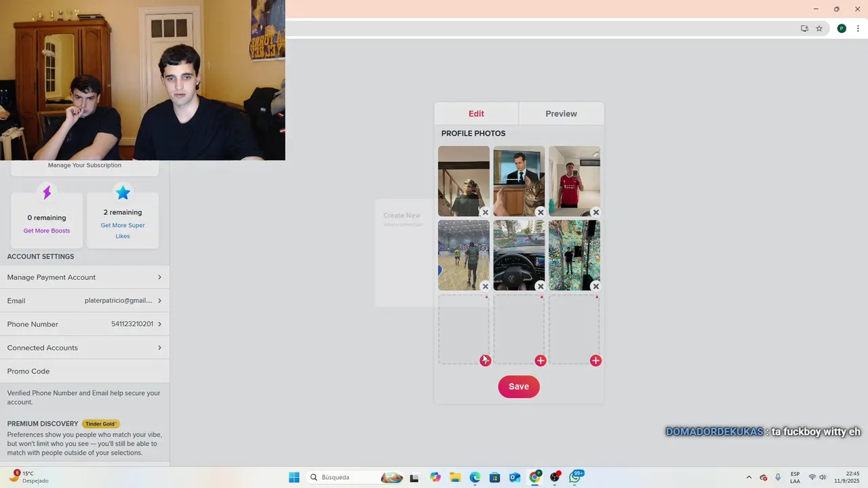Viewport: 868px width, 488px height.
Task: Add photo in middle empty slot
Action: tap(540, 361)
